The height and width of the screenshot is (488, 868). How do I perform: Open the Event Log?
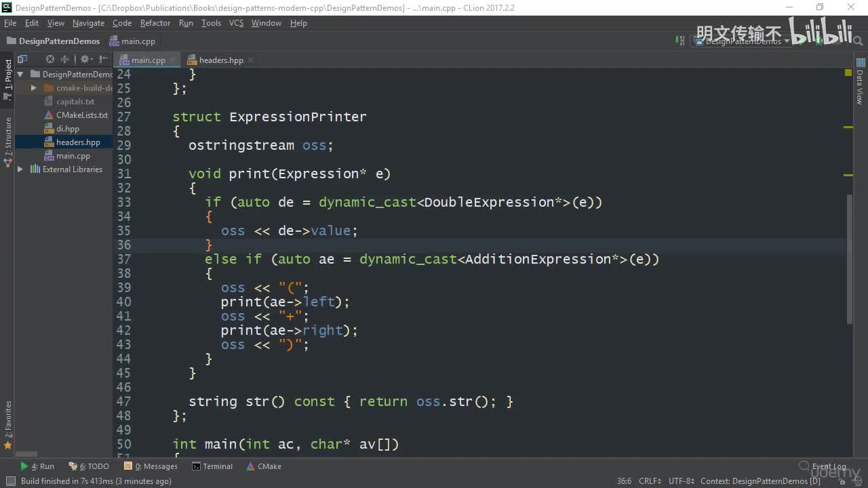(x=823, y=466)
